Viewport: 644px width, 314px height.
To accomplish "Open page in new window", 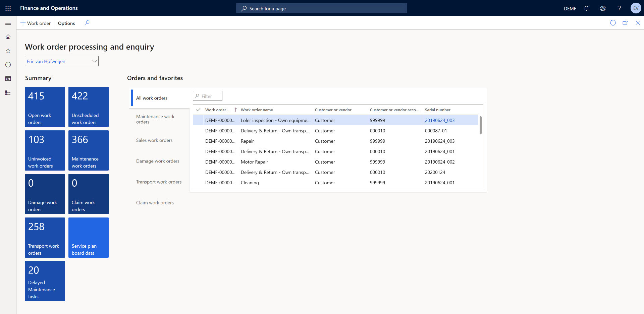I will [x=625, y=23].
